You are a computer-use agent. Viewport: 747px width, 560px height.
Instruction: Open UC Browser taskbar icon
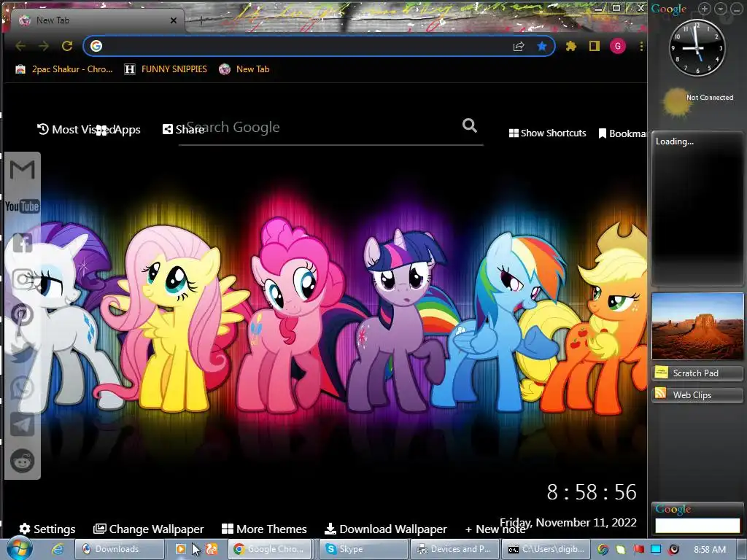[212, 549]
